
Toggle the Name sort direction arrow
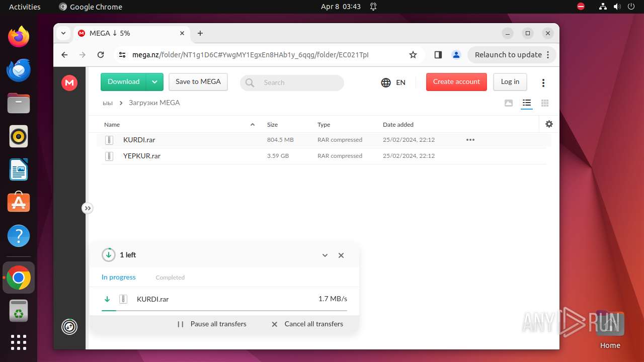click(253, 125)
